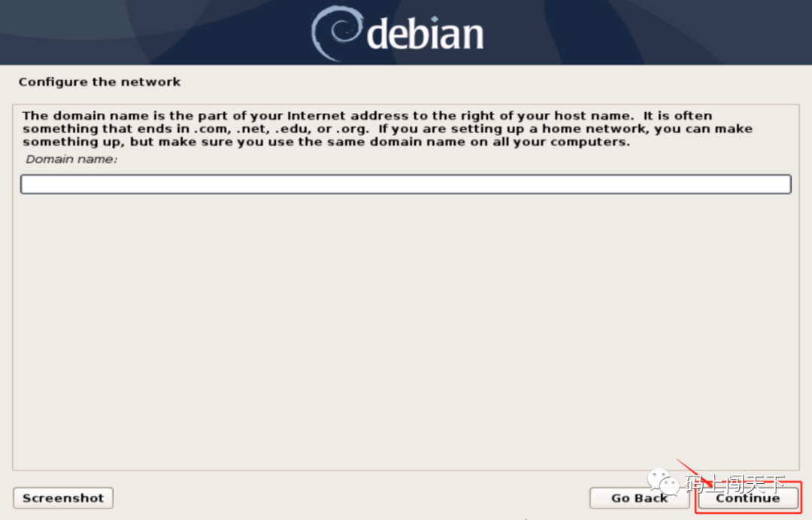Click the right end of the Domain name field

(777, 184)
